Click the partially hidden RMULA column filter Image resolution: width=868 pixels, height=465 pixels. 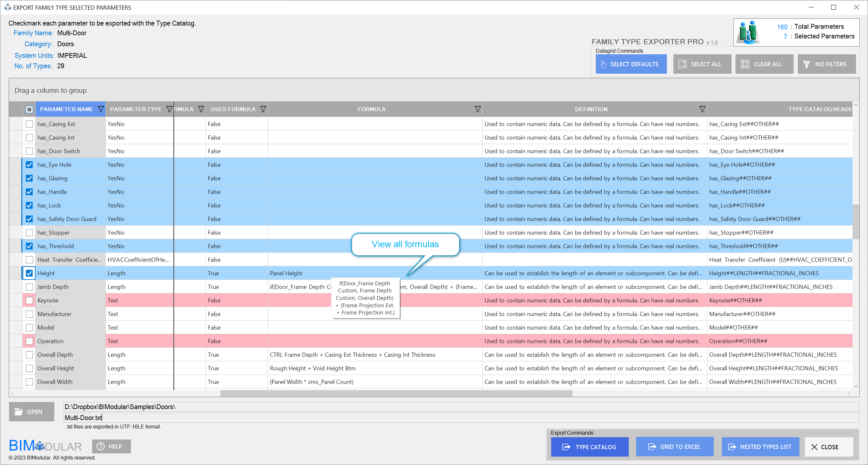click(x=201, y=109)
